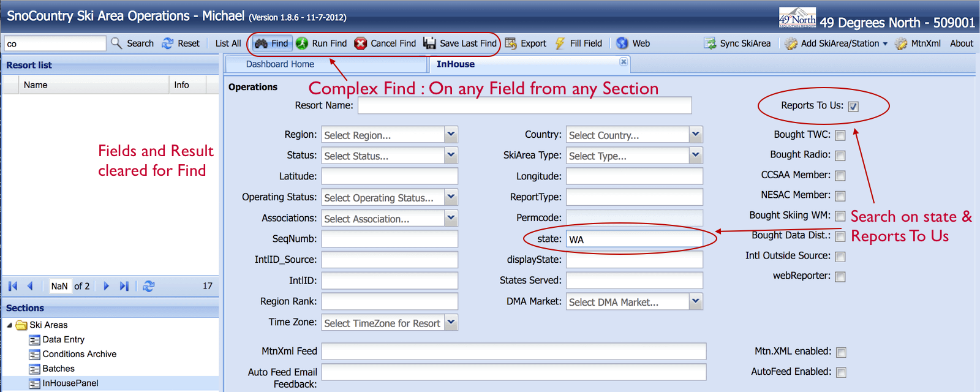Click the Fill Field lightning icon
Image resolution: width=980 pixels, height=392 pixels.
[560, 43]
